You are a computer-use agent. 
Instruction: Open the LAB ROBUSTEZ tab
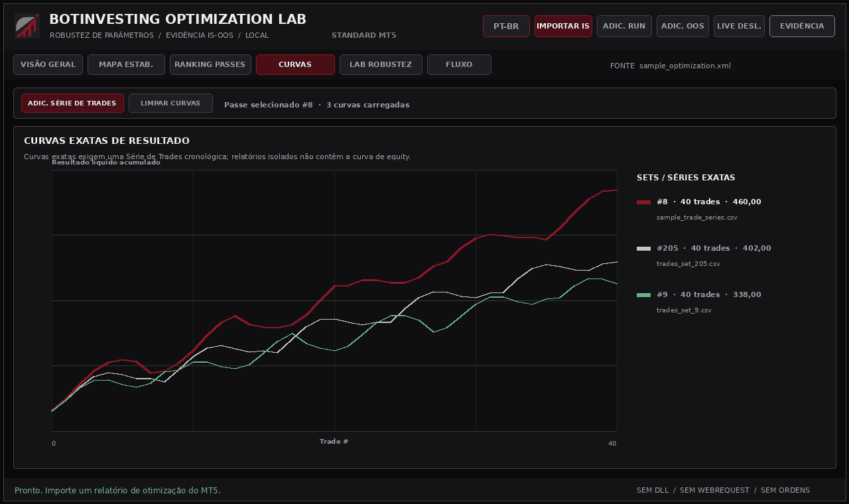tap(381, 65)
